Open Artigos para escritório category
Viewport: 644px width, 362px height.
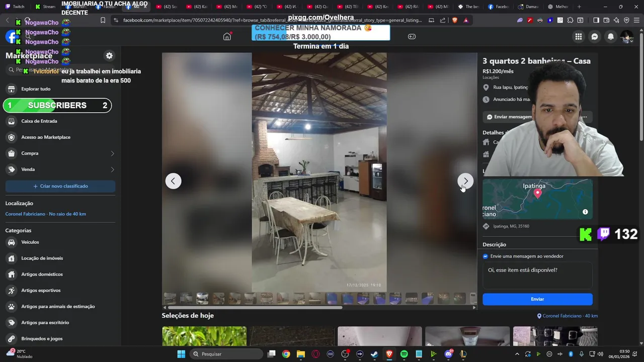[60, 323]
